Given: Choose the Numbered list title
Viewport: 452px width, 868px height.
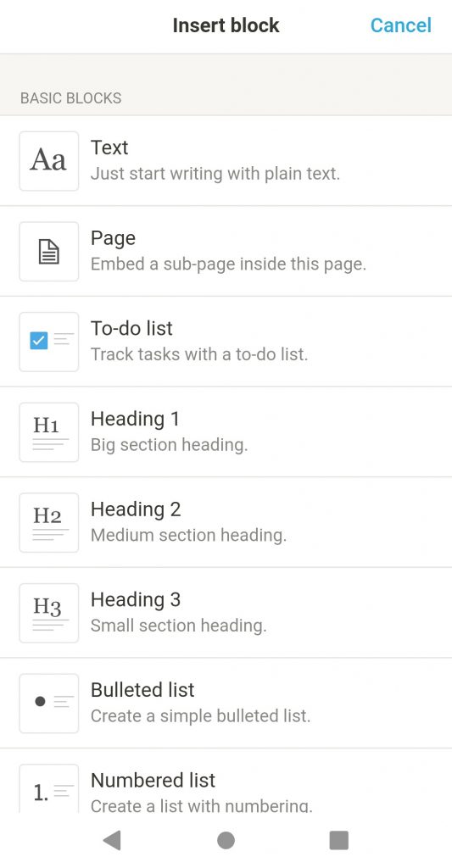Looking at the screenshot, I should [153, 780].
